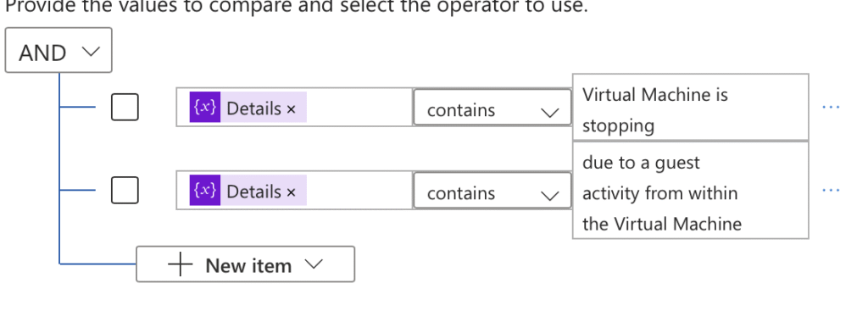The image size is (868, 311).
Task: Click the empty space after Details in first row
Action: coord(359,107)
